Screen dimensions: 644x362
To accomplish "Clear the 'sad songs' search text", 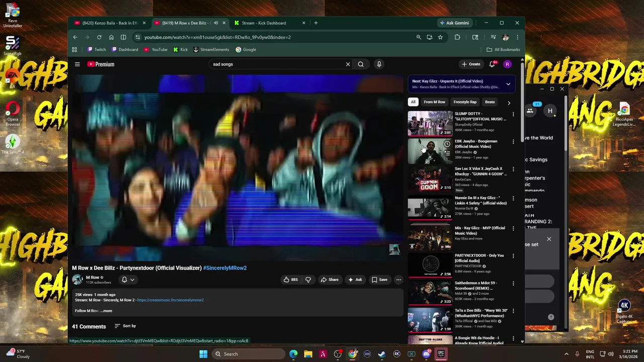I will 348,64.
